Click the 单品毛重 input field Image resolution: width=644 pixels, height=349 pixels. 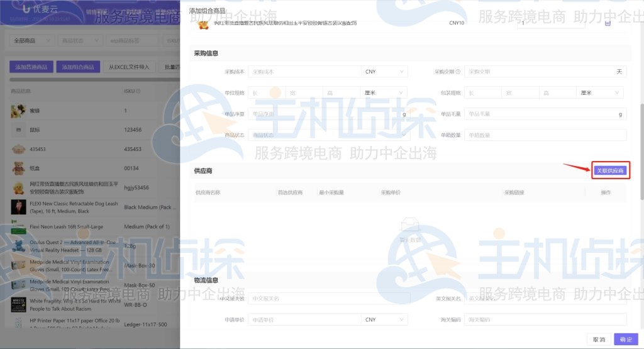tap(545, 114)
